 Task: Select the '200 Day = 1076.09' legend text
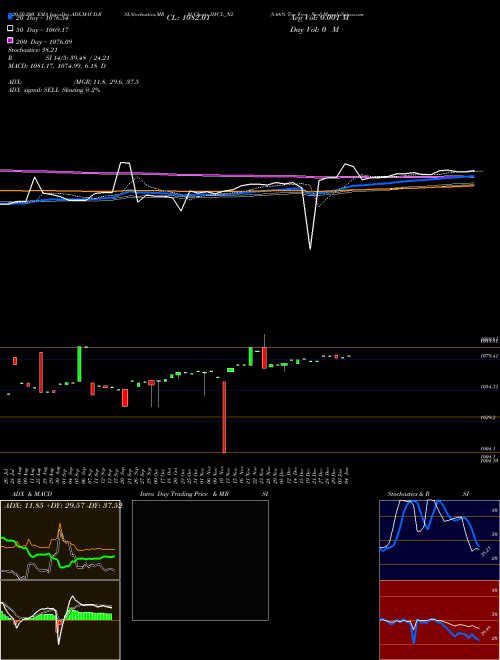[44, 42]
